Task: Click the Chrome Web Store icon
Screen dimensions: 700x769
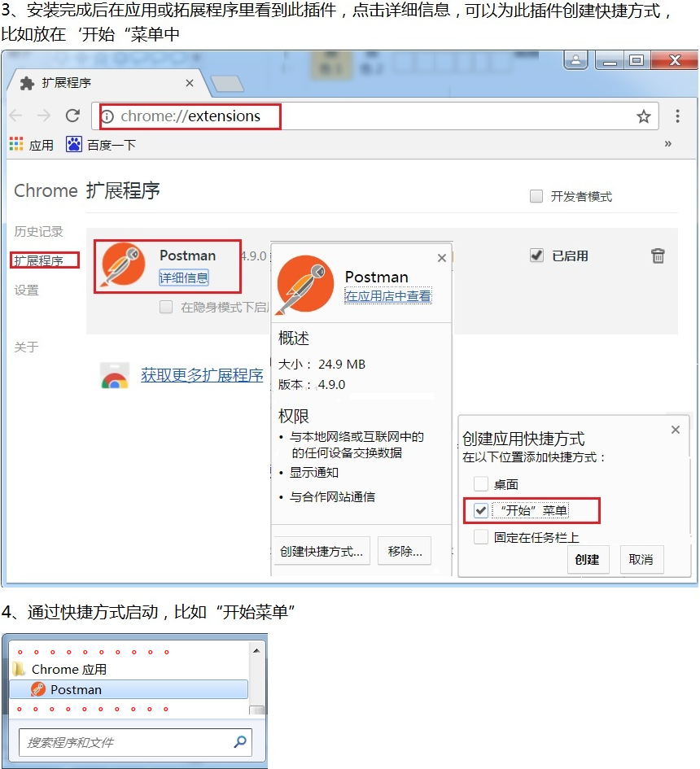Action: (x=115, y=376)
